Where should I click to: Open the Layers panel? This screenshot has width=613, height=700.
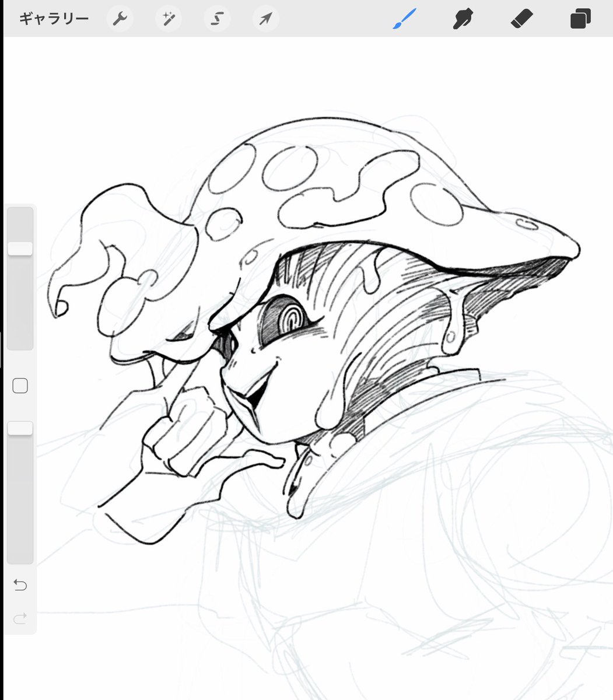click(580, 19)
